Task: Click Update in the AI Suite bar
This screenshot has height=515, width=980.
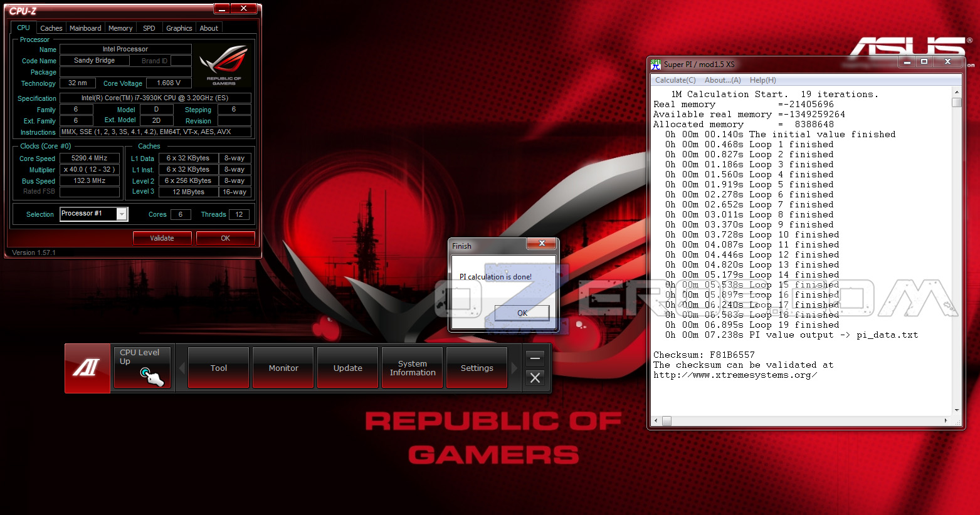Action: (x=348, y=368)
